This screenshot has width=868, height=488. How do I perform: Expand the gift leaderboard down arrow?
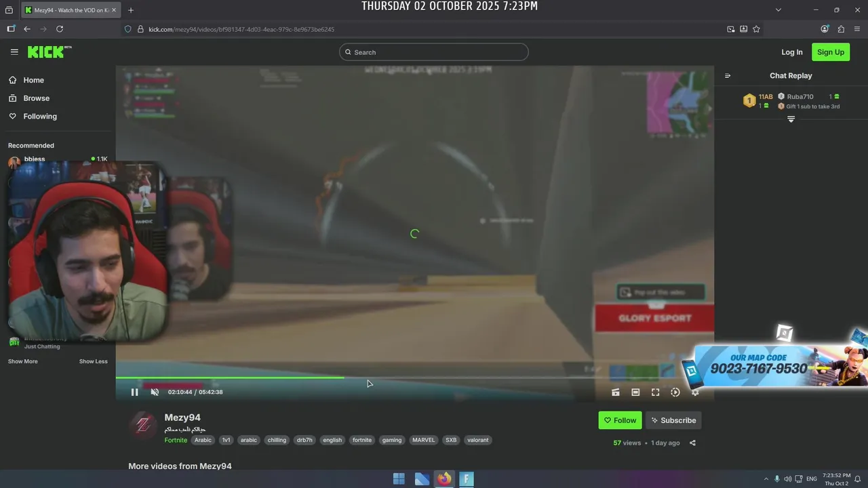point(791,119)
